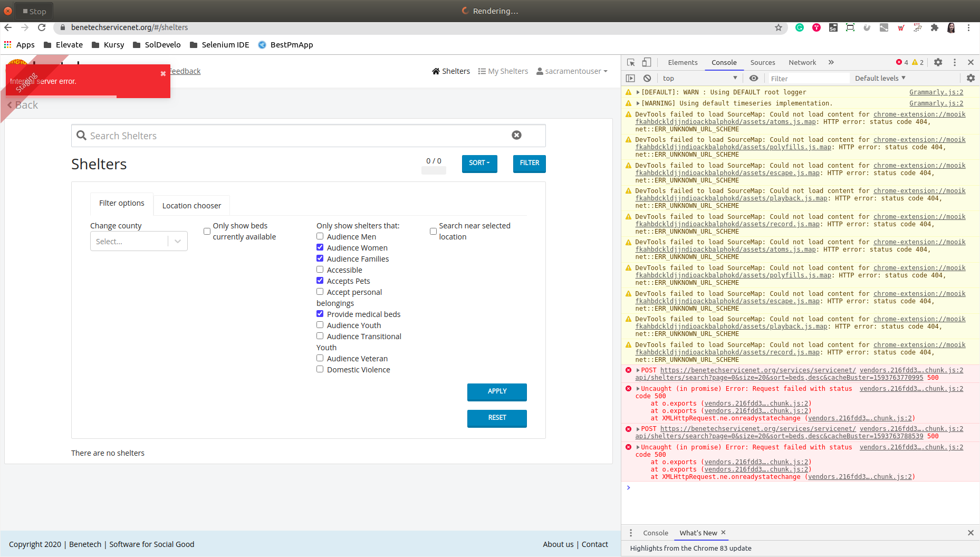This screenshot has width=980, height=557.
Task: Open the Grammarly extension icon
Action: (799, 27)
